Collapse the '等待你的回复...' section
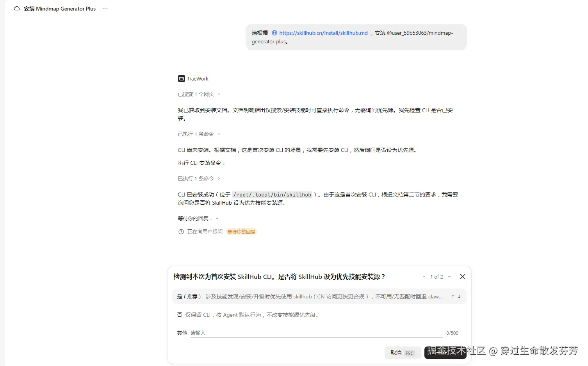Image resolution: width=588 pixels, height=366 pixels. [x=198, y=218]
